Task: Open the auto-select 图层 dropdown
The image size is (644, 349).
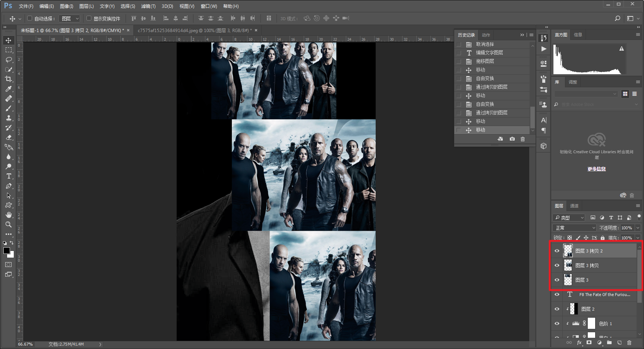Action: [x=70, y=18]
